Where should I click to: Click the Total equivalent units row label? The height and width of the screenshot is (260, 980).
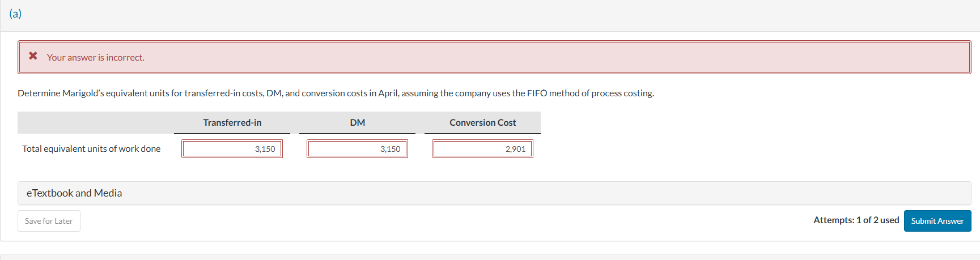coord(91,148)
